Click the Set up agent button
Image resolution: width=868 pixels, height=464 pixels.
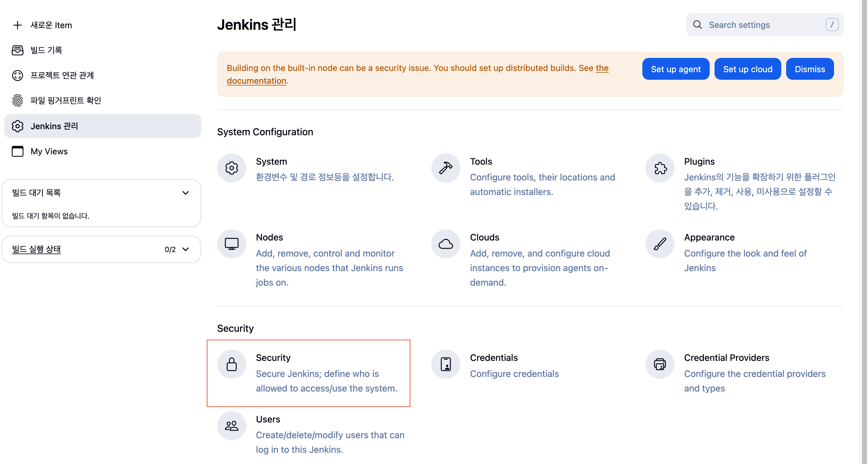click(x=675, y=69)
